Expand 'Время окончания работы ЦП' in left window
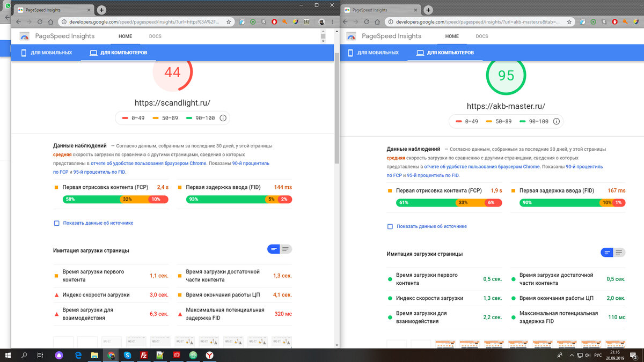Screen dimensions: 644x362 [x=235, y=294]
